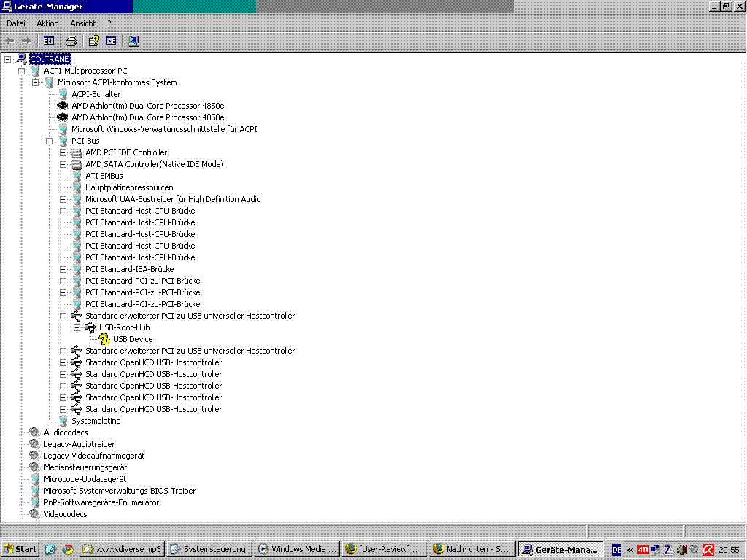
Task: Click the Z tray icon
Action: tap(668, 550)
